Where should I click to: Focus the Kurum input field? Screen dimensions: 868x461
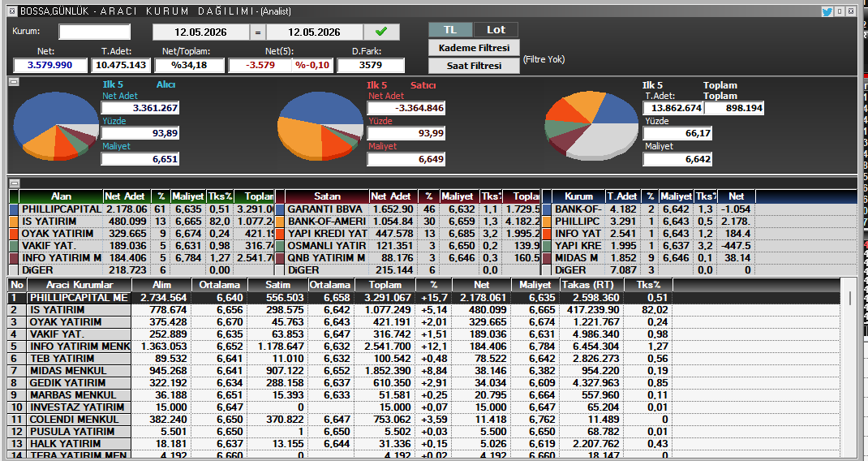[95, 32]
